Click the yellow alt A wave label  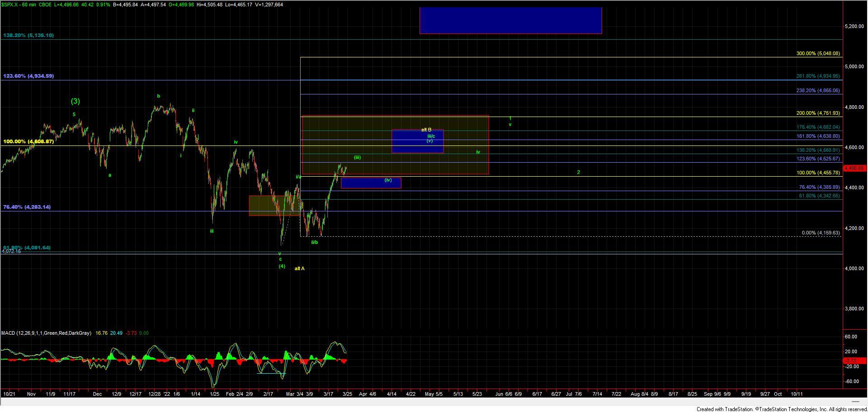click(x=299, y=268)
